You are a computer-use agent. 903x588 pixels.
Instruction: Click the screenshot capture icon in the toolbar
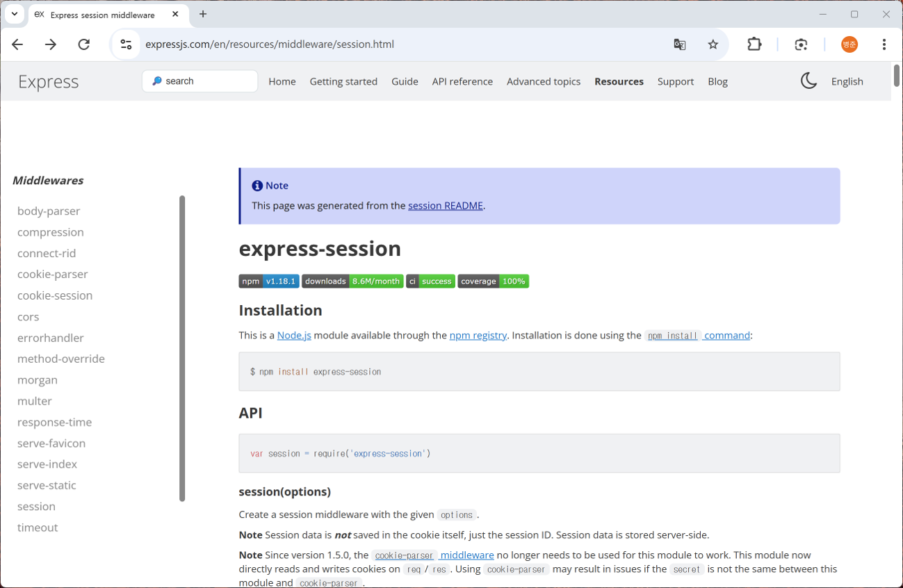pos(801,44)
